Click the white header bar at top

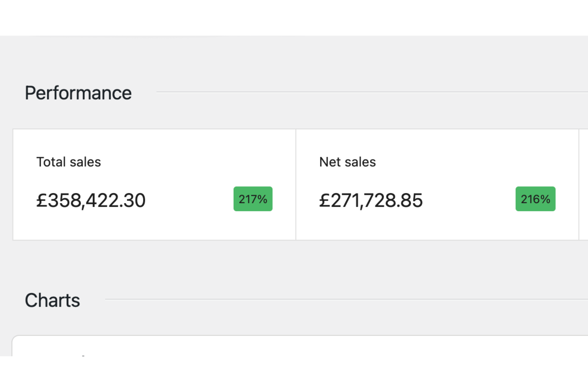[294, 17]
